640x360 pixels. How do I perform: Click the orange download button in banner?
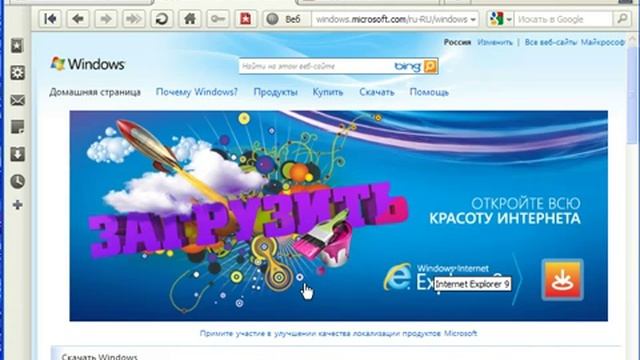[x=562, y=280]
